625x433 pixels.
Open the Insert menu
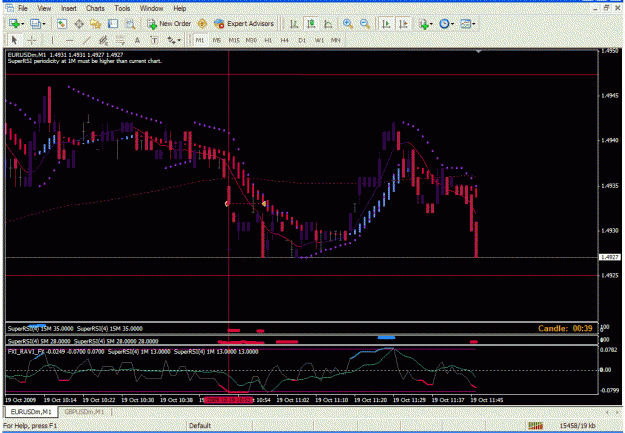(69, 8)
